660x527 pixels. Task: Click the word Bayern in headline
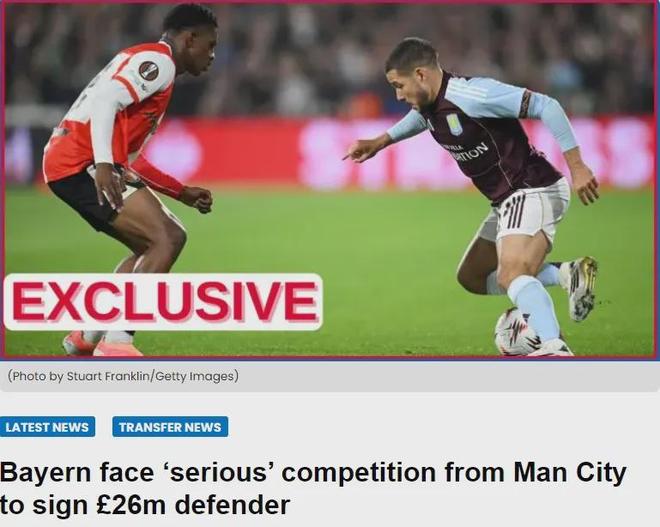pyautogui.click(x=45, y=472)
